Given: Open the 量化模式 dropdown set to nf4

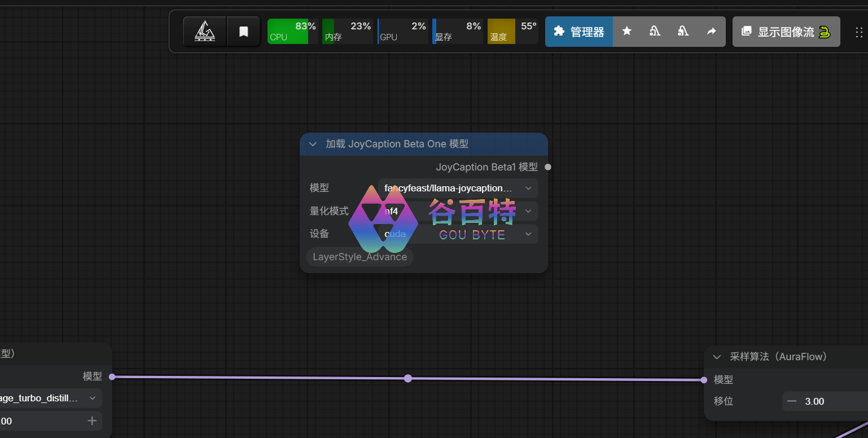Looking at the screenshot, I should click(x=458, y=211).
